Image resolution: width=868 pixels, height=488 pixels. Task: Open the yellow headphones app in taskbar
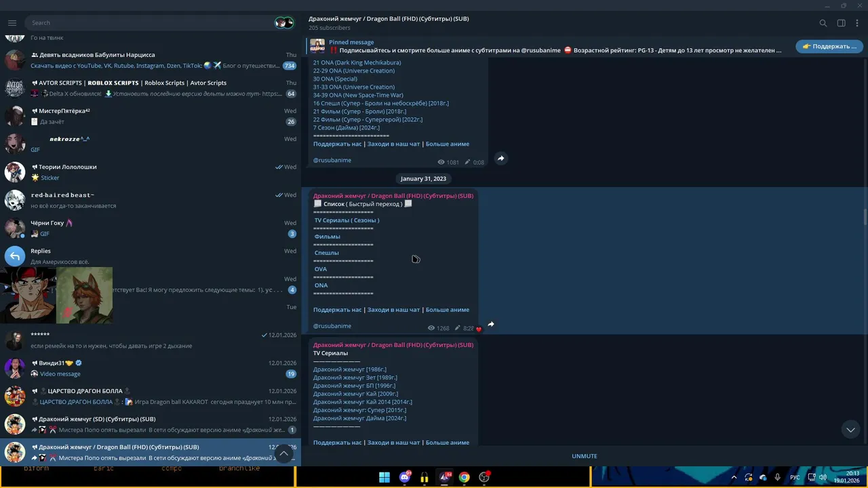point(424,477)
